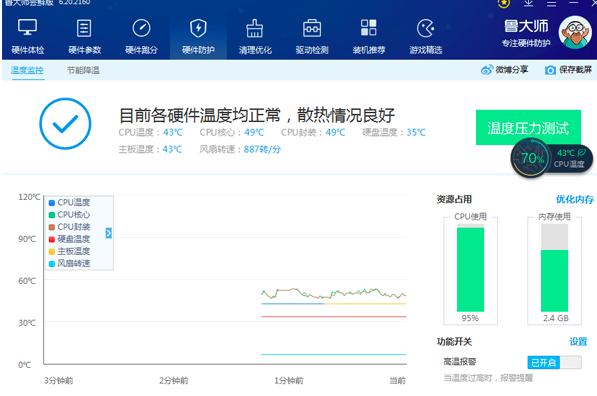Viewport: 597px width, 396px height.
Task: Toggle CPU封装 legend series
Action: pyautogui.click(x=69, y=227)
